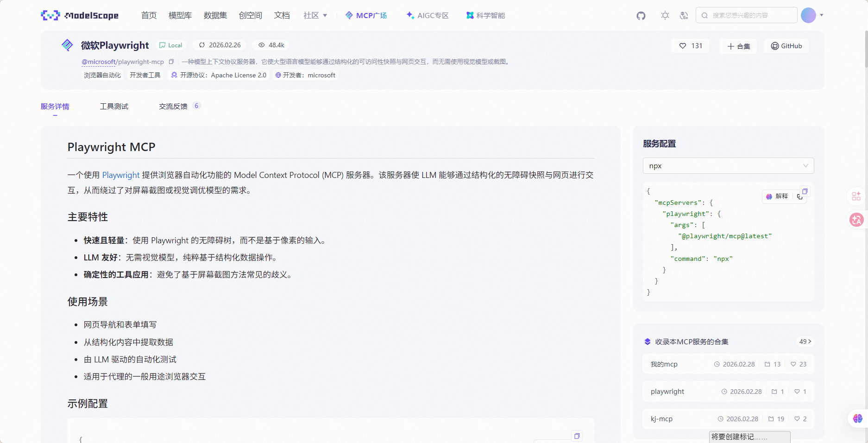868x443 pixels.
Task: Expand account menu arrow beside avatar
Action: click(x=822, y=15)
